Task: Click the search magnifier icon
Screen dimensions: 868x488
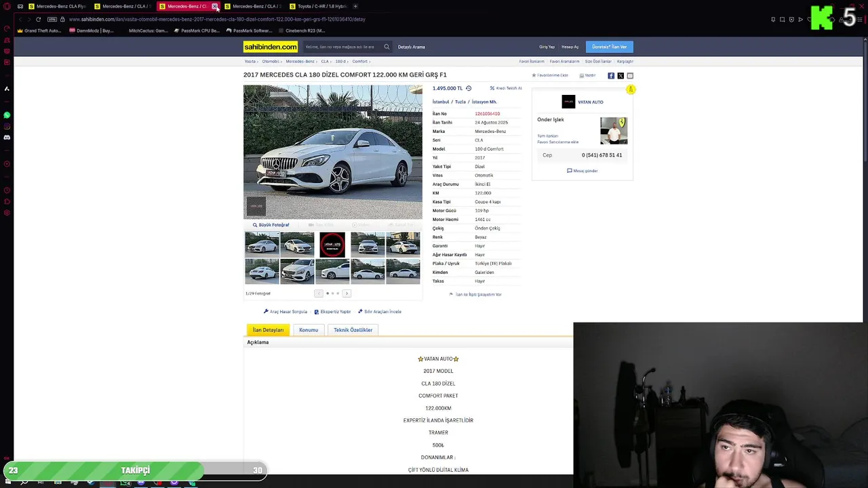Action: click(387, 47)
